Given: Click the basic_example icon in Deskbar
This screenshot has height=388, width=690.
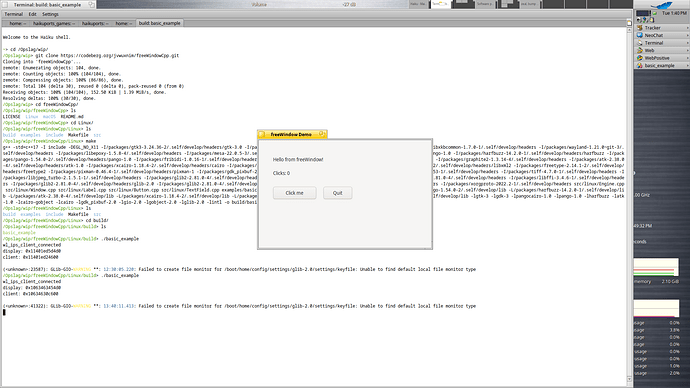Looking at the screenshot, I should coord(640,65).
